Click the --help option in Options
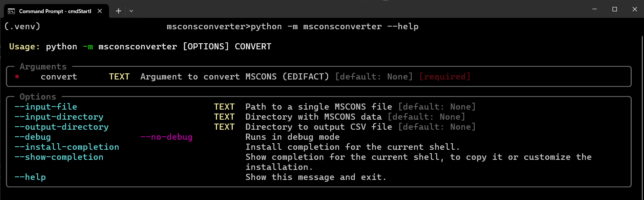This screenshot has width=644, height=200. click(x=30, y=177)
